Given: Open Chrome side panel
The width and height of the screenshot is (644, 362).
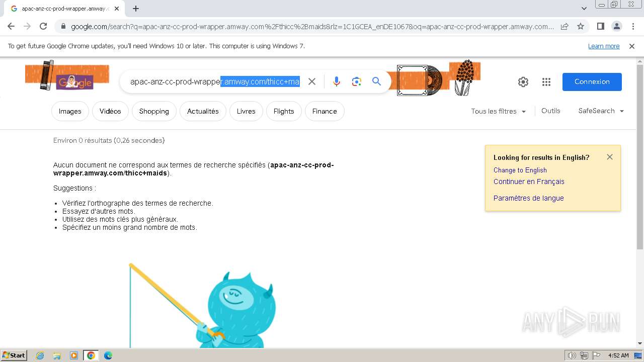Looking at the screenshot, I should 601,26.
